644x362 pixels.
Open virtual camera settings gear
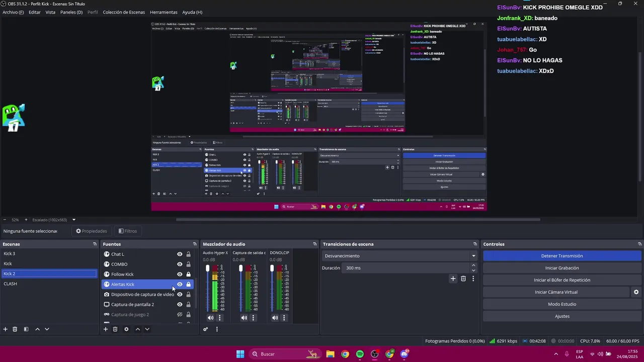pyautogui.click(x=636, y=292)
